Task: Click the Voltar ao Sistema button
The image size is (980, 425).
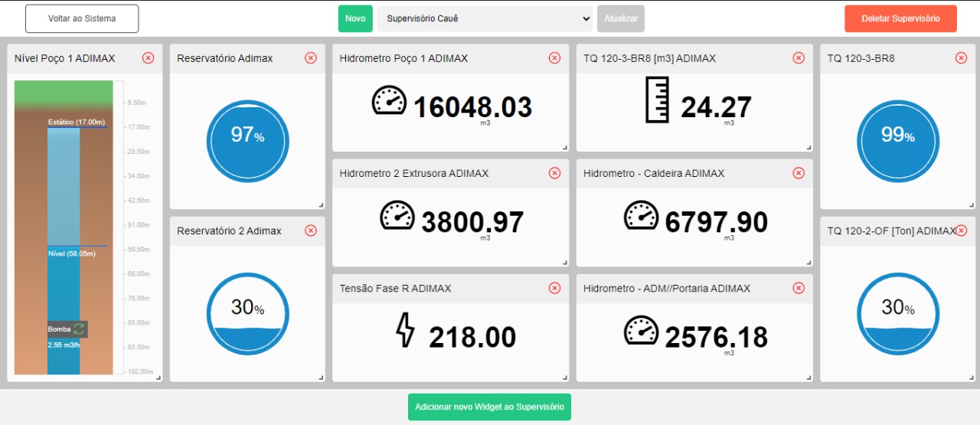Action: [82, 18]
